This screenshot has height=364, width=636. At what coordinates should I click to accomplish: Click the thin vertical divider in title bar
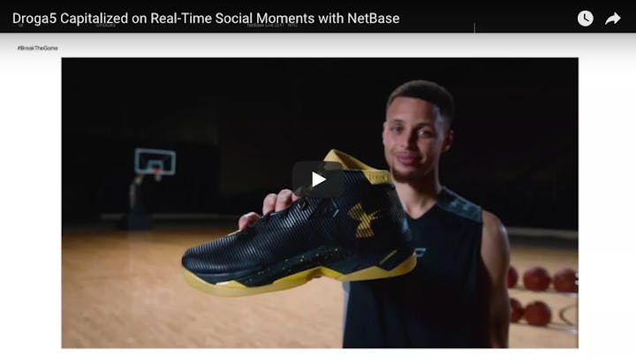474,27
